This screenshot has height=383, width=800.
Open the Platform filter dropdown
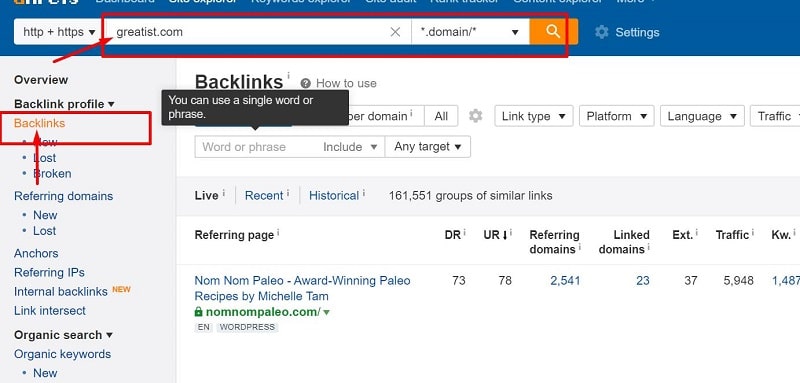click(x=617, y=116)
